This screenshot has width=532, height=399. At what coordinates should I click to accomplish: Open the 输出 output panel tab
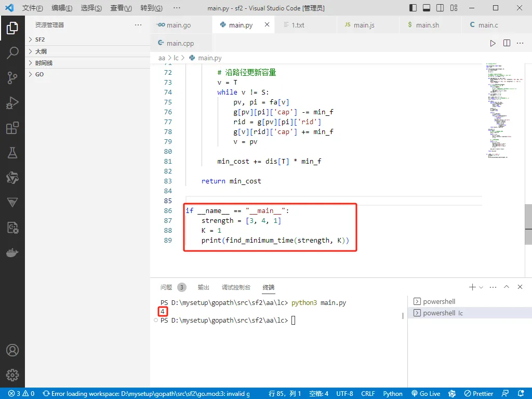pyautogui.click(x=204, y=287)
